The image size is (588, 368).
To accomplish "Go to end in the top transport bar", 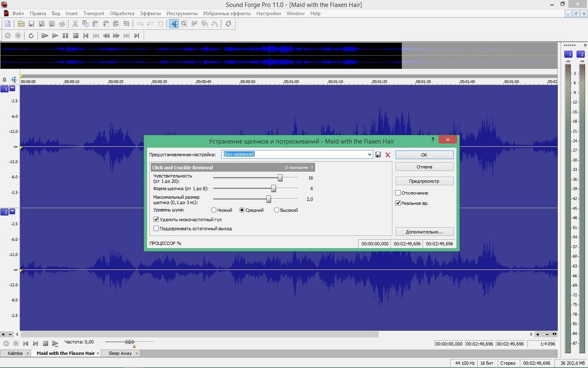I will (x=137, y=36).
